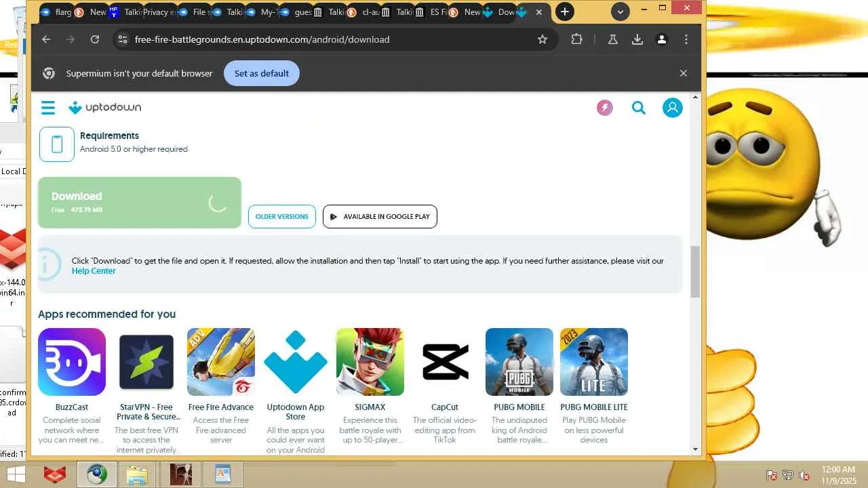Open the browser extensions menu
Screen dimensions: 868x488
(576, 39)
